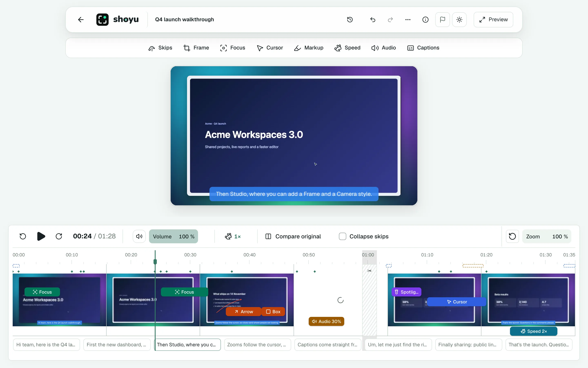The width and height of the screenshot is (588, 368).
Task: Mute audio with the speaker icon
Action: (139, 236)
